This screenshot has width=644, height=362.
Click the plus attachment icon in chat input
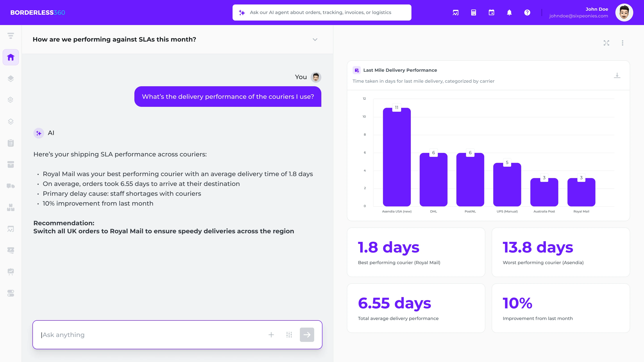point(271,335)
